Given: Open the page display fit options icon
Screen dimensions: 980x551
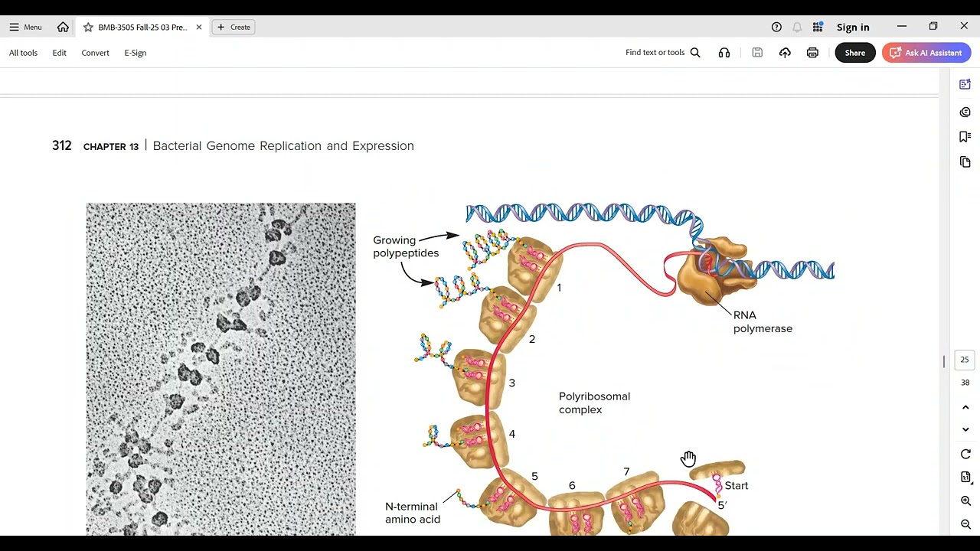Looking at the screenshot, I should (x=965, y=478).
